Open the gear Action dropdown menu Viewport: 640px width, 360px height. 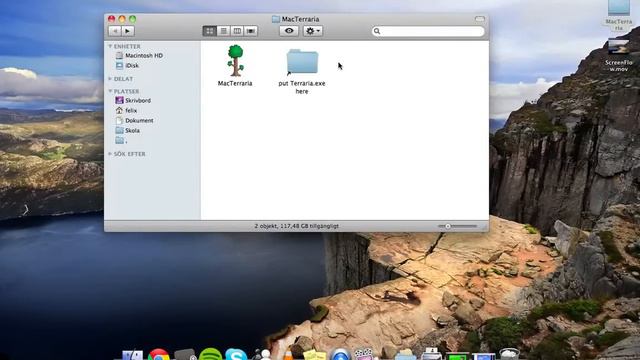pyautogui.click(x=313, y=31)
